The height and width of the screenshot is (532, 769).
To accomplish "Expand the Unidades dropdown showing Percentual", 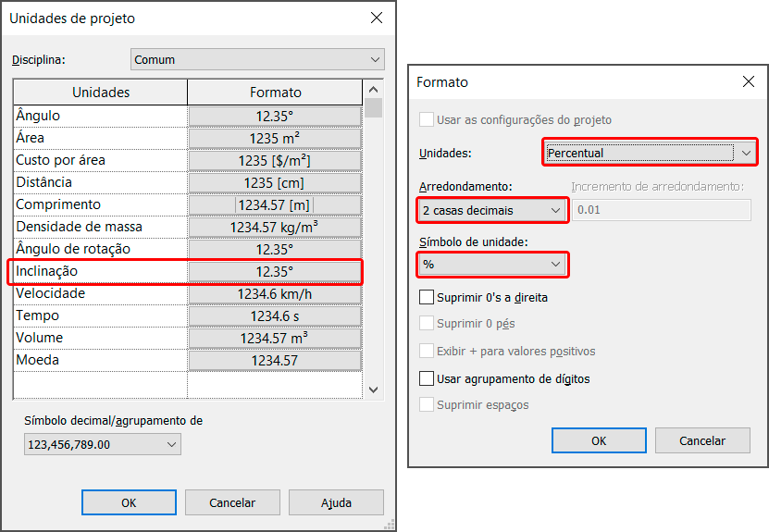I will tap(651, 152).
